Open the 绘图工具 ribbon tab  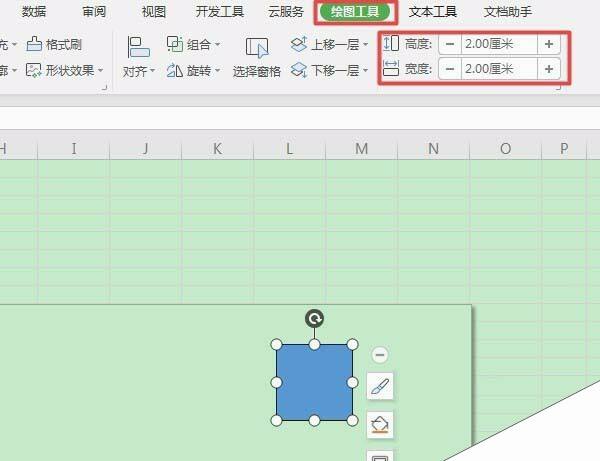click(355, 12)
